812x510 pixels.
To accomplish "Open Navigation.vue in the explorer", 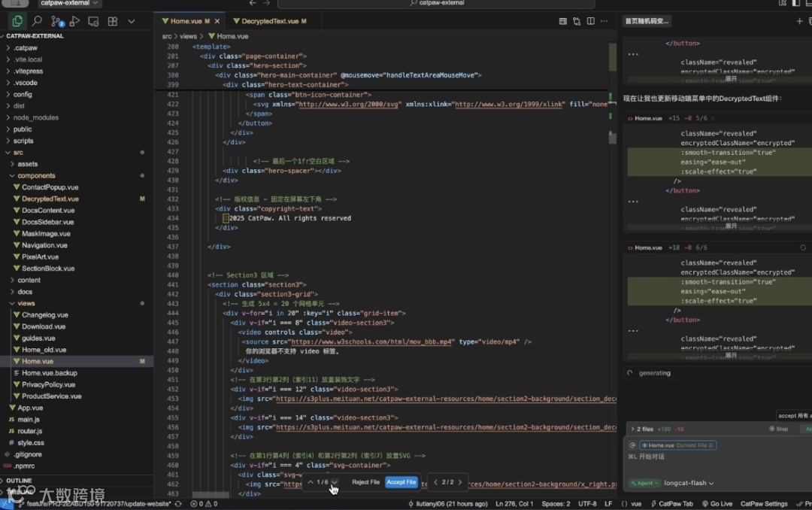I will tap(44, 245).
